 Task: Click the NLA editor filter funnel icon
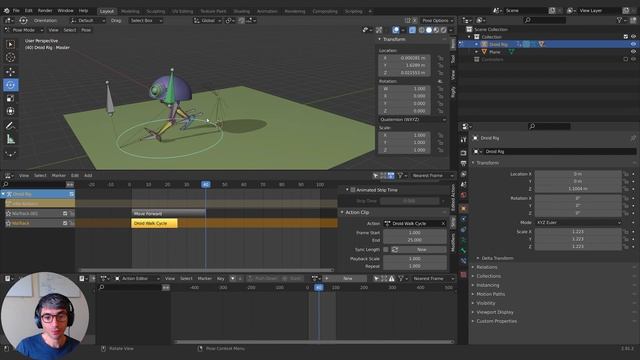click(400, 176)
